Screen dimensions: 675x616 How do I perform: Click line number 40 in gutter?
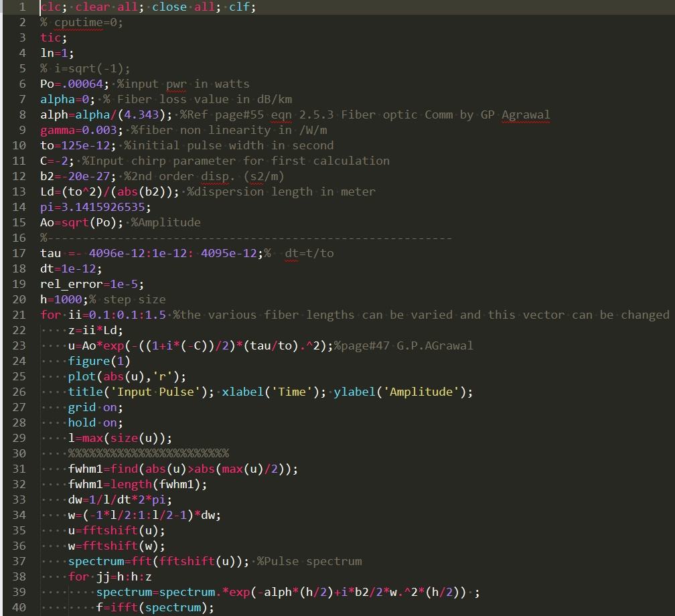(19, 608)
